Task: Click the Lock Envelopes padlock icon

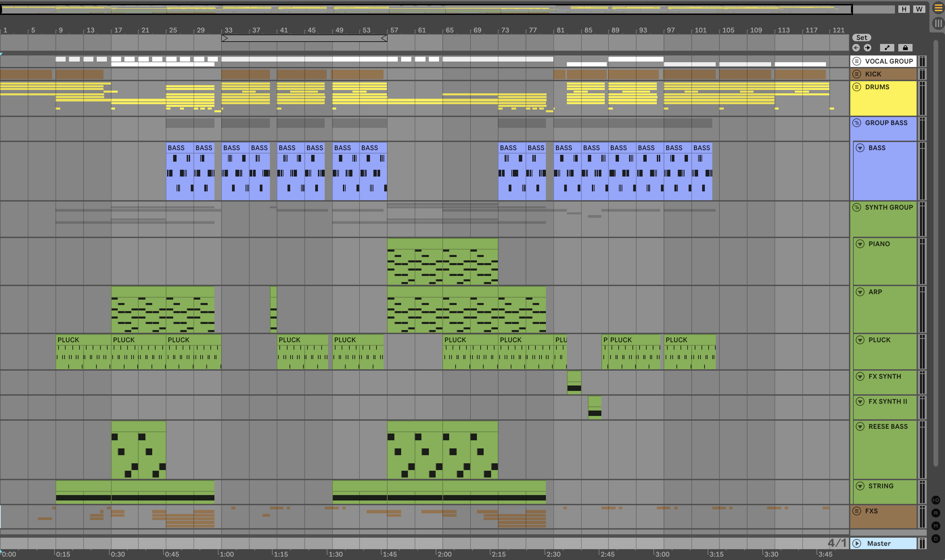Action: [905, 48]
